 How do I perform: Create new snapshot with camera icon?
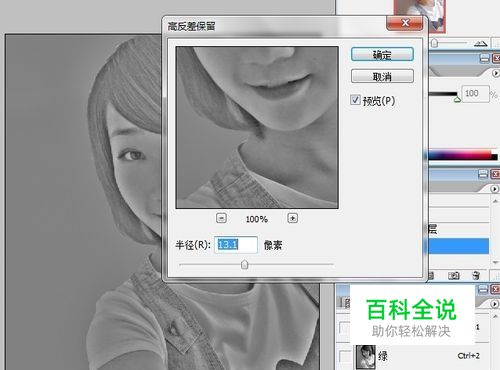(453, 275)
